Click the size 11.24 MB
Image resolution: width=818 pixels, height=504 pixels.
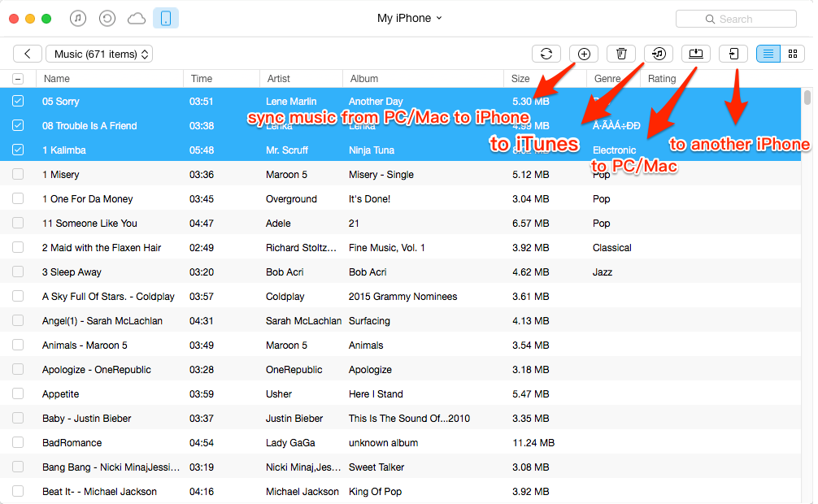click(533, 443)
